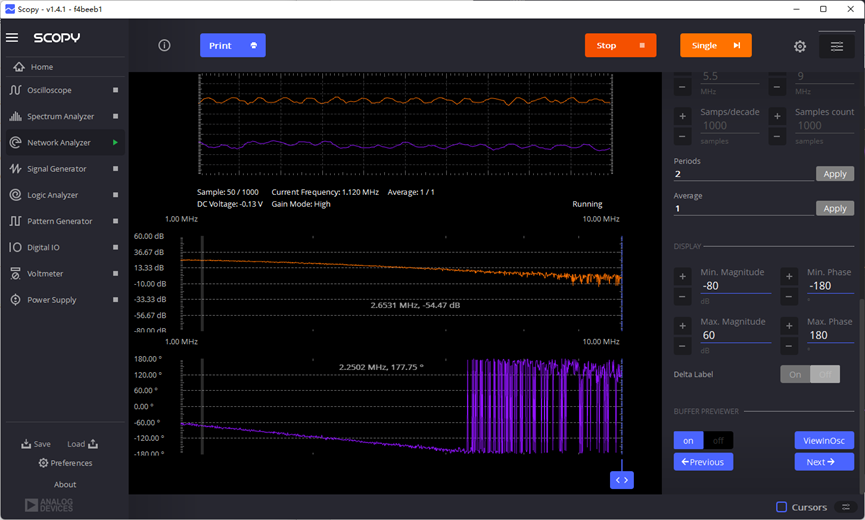Open Preferences
Viewport: 865px width, 520px height.
click(x=65, y=463)
